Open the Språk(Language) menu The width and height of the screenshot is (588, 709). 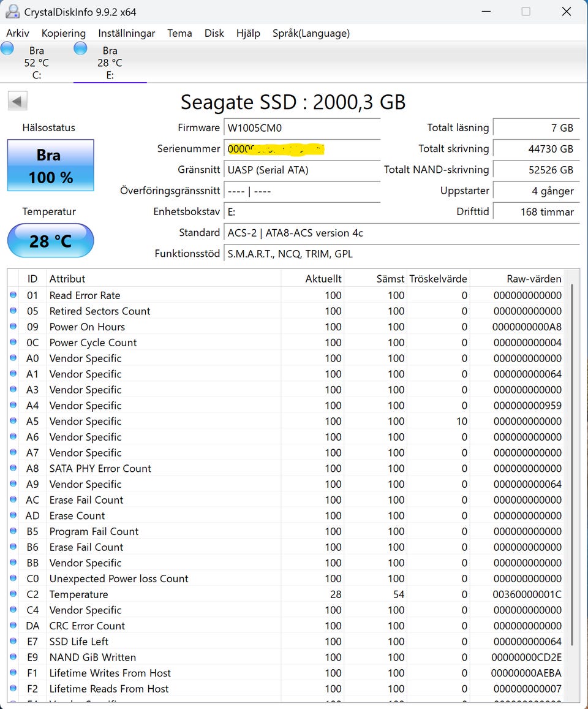tap(311, 33)
